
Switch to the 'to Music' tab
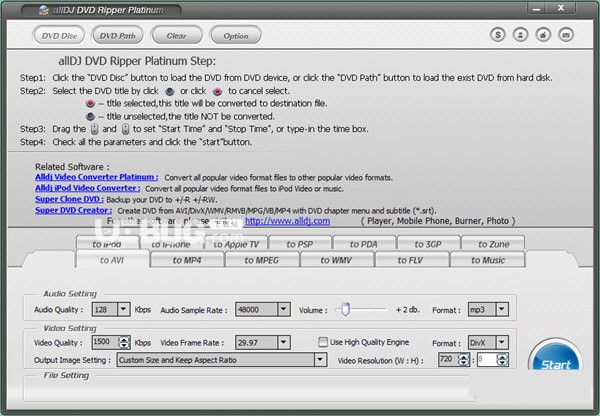pyautogui.click(x=488, y=260)
